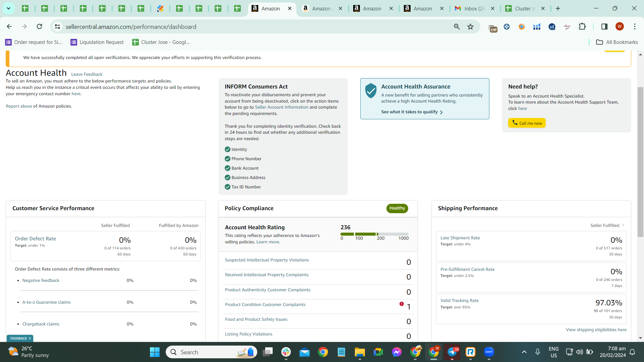Open Food and Product Safety Issues
644x362 pixels.
tap(256, 319)
